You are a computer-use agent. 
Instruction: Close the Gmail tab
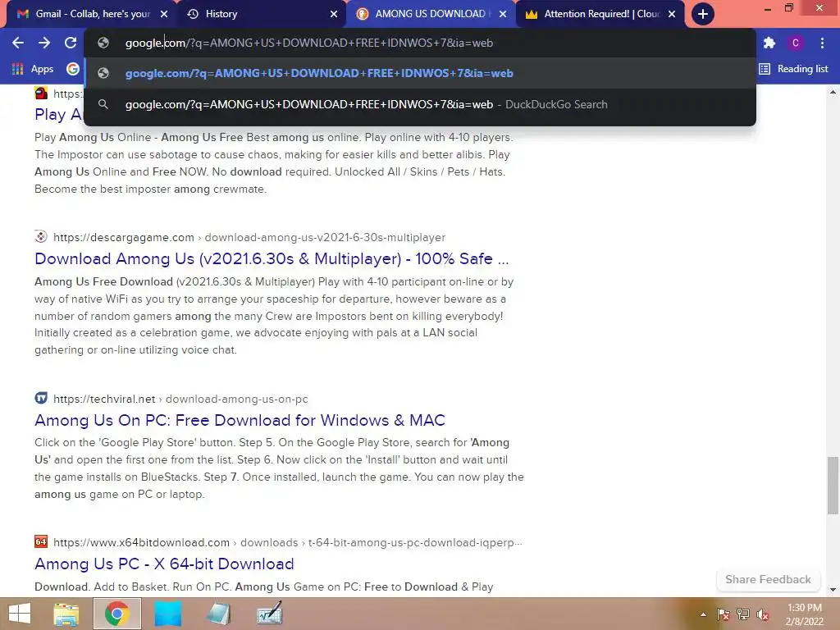click(164, 14)
